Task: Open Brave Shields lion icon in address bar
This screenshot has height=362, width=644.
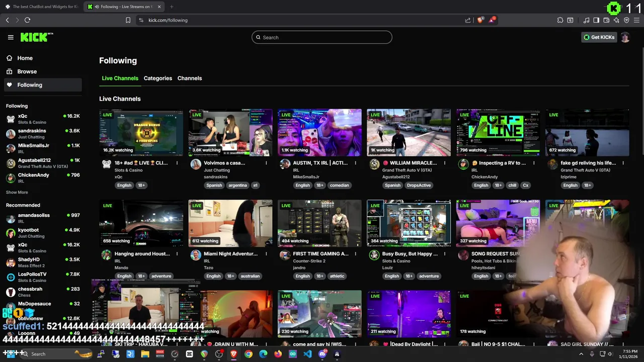Action: 480,20
